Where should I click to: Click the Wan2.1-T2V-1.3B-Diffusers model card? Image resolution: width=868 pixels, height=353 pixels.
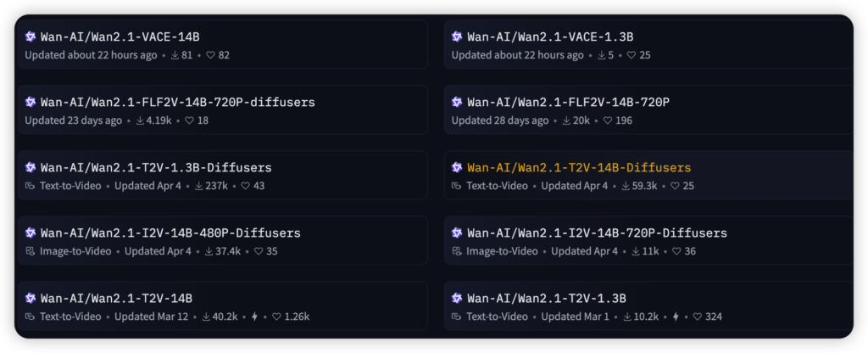[223, 175]
